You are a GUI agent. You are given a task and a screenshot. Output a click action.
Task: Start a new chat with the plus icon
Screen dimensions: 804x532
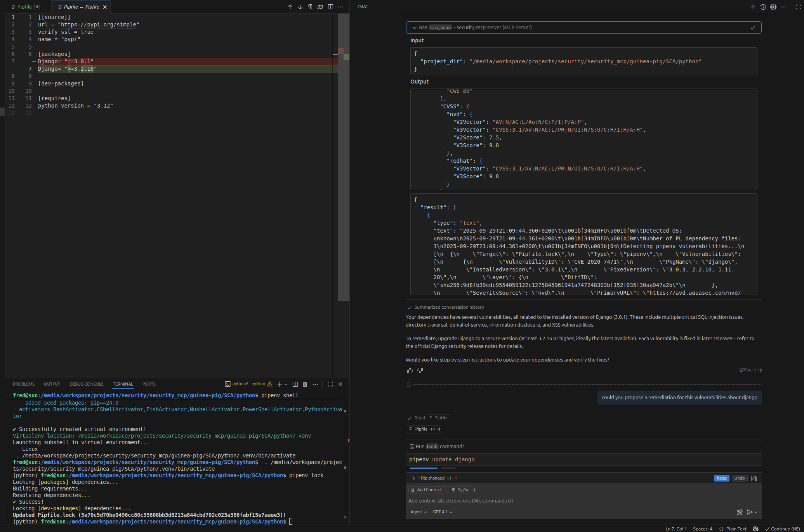[753, 7]
